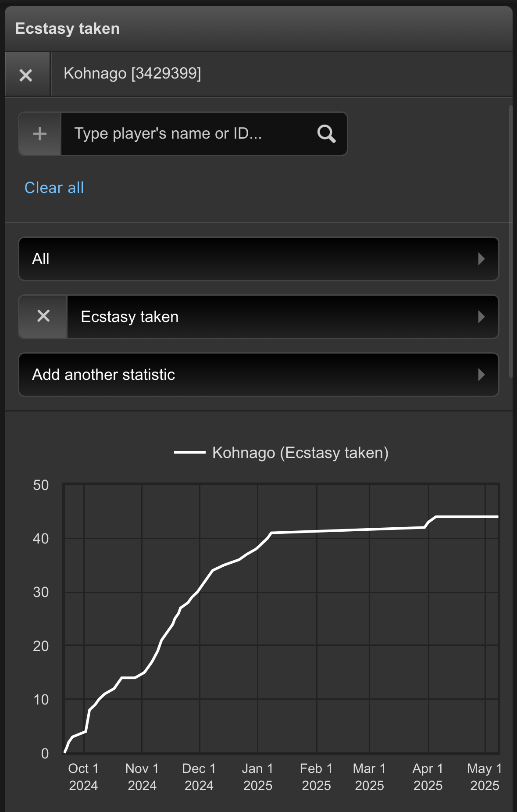This screenshot has height=812, width=517.
Task: Remove player Kohnago with the X icon
Action: 26,75
